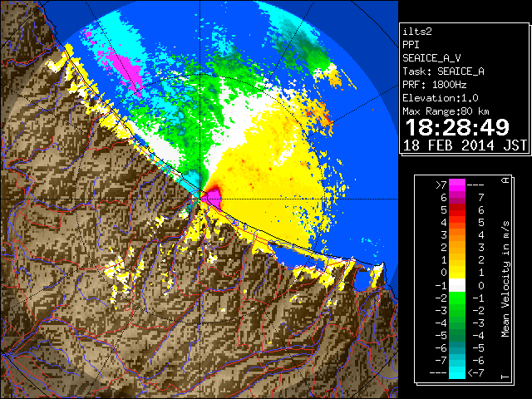Screen dimensions: 532x399
Task: Click the Mean Velocity in m/s label
Action: (505, 278)
